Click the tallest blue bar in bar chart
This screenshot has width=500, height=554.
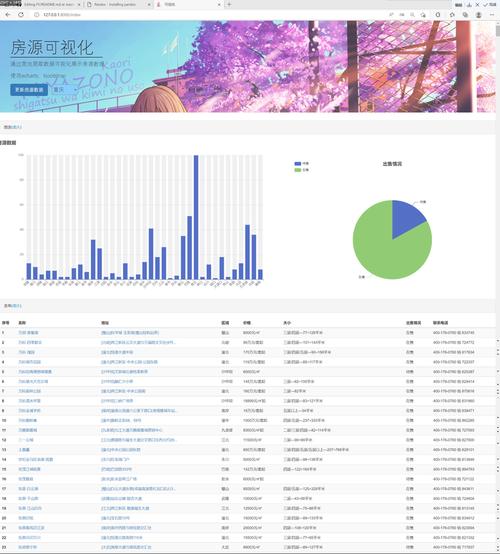[196, 217]
